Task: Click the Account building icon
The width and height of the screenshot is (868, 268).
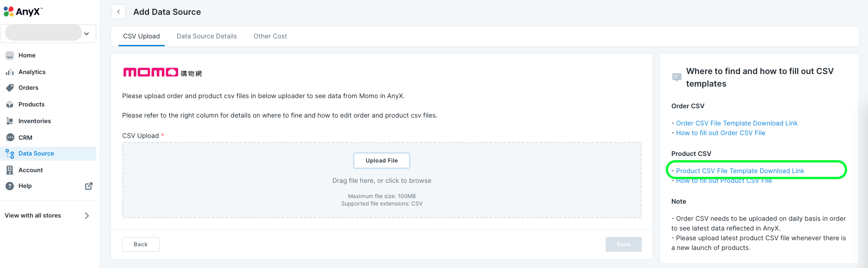Action: 10,170
